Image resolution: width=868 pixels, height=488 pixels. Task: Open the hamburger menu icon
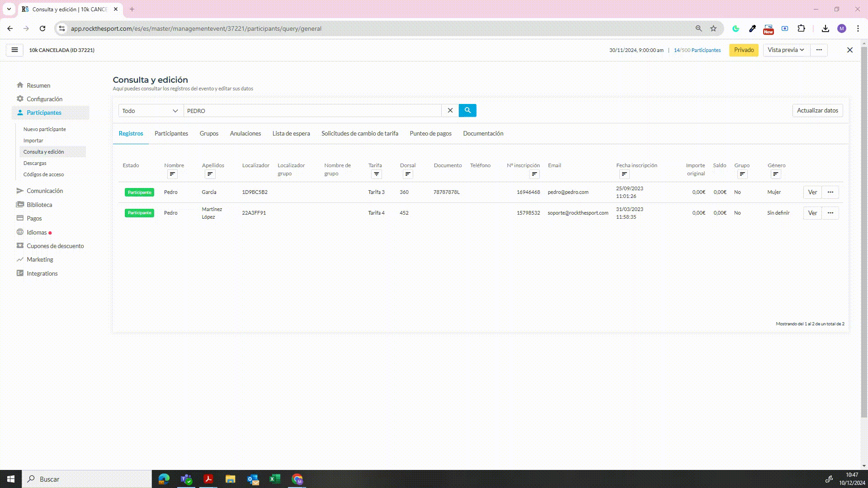click(x=14, y=50)
